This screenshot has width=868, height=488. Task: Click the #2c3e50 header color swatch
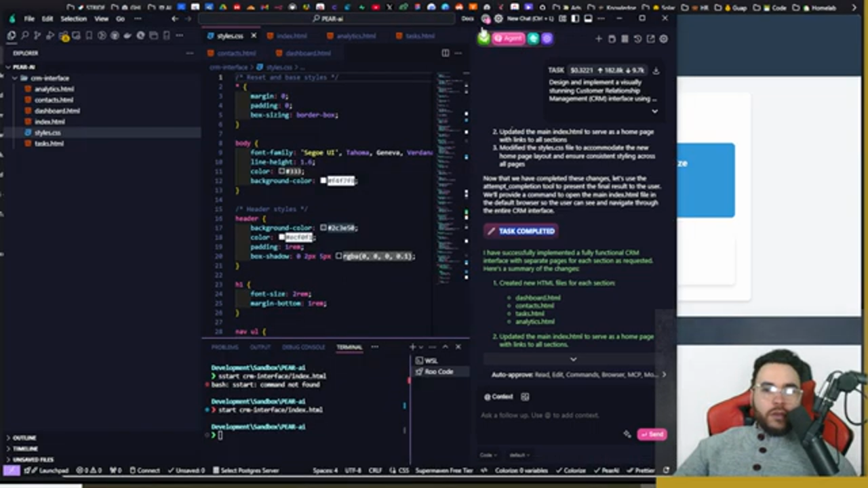[323, 228]
